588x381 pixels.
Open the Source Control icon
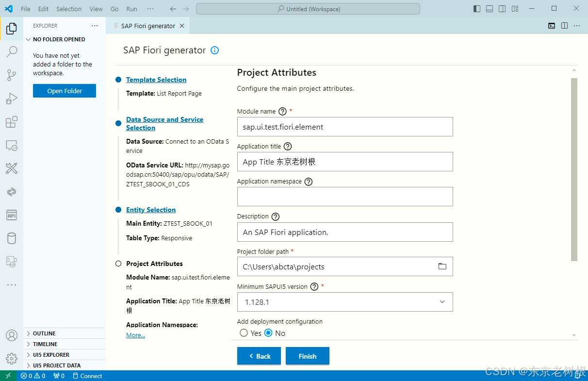pos(12,75)
